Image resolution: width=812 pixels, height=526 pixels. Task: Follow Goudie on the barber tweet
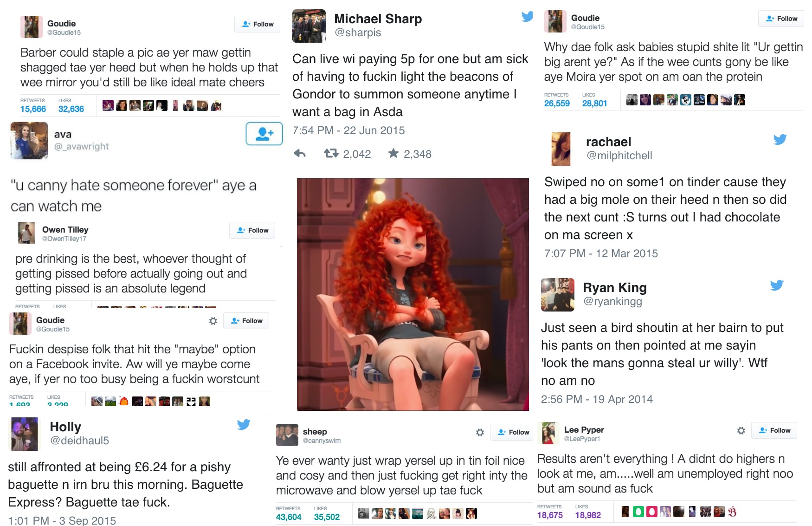click(257, 24)
